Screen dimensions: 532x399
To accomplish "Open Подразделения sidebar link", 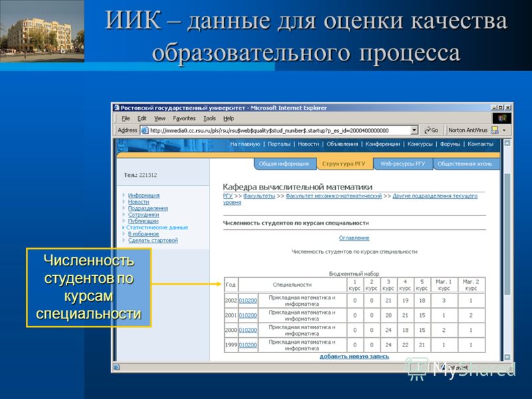I will 148,208.
